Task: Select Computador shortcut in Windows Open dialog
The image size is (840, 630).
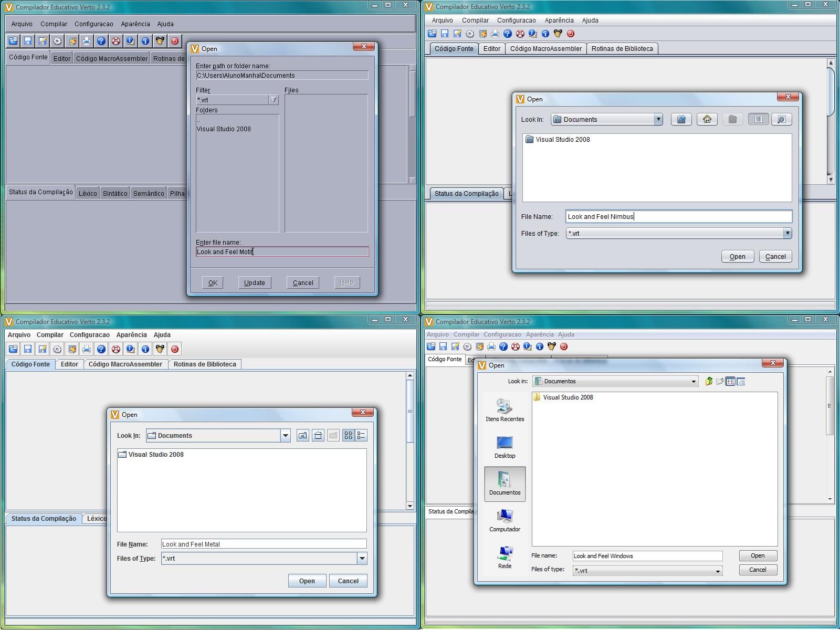Action: (505, 520)
